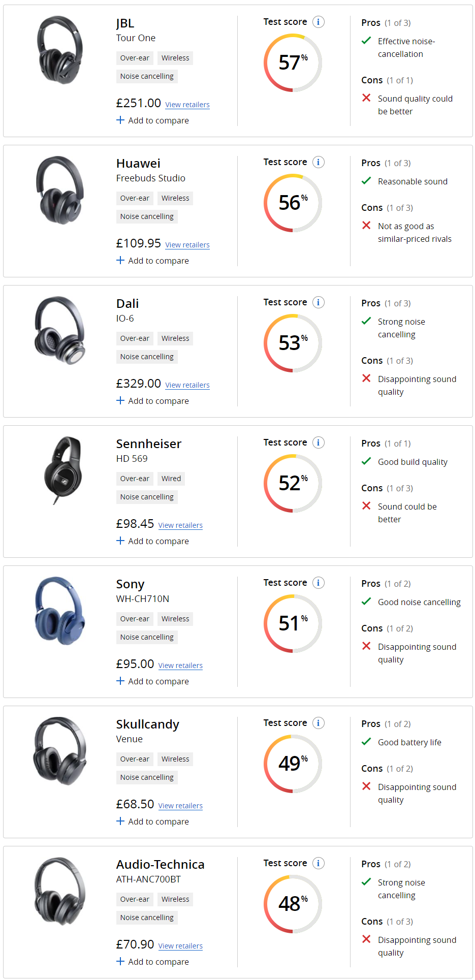The image size is (475, 980).
Task: Click the 57% score gauge for JBL
Action: click(x=293, y=63)
